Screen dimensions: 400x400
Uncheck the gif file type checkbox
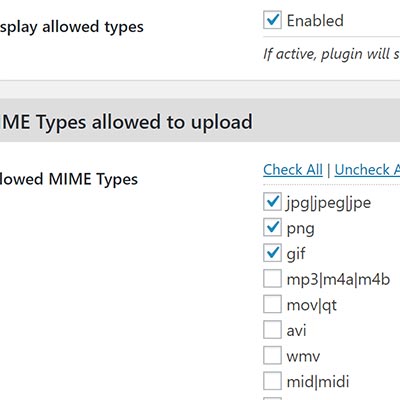click(x=272, y=253)
